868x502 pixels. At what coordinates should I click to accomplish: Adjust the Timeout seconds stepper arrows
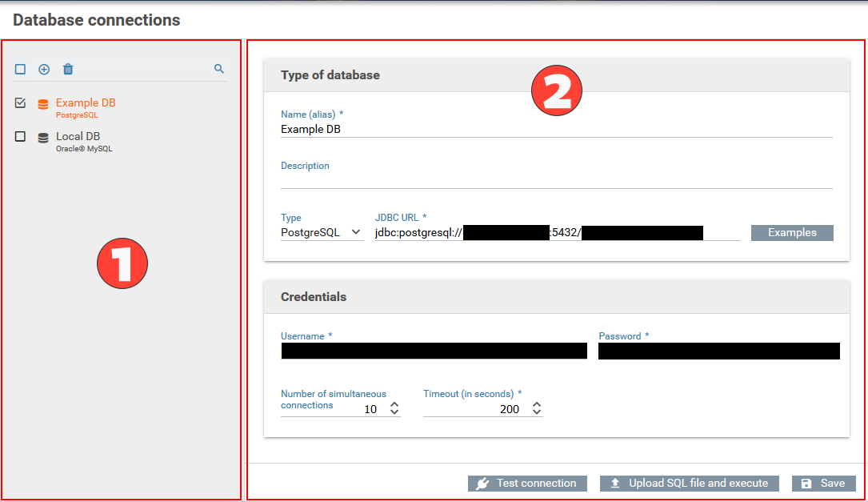point(536,408)
